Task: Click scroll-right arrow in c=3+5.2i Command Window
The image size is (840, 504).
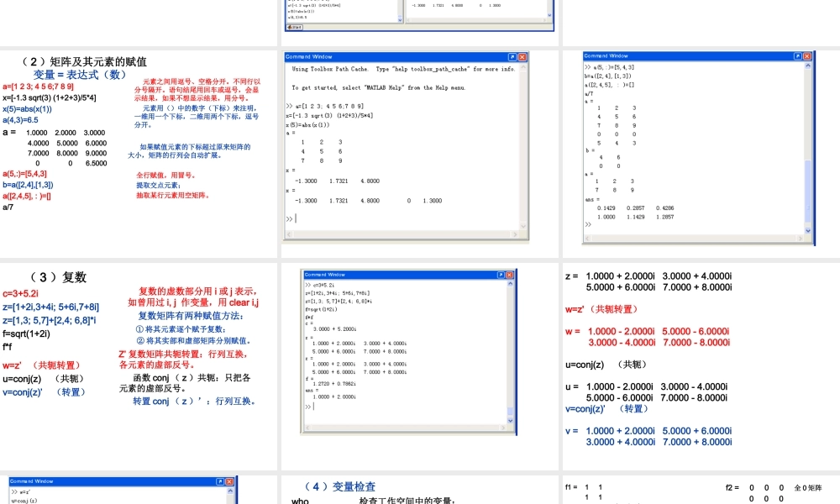Action: [502, 428]
